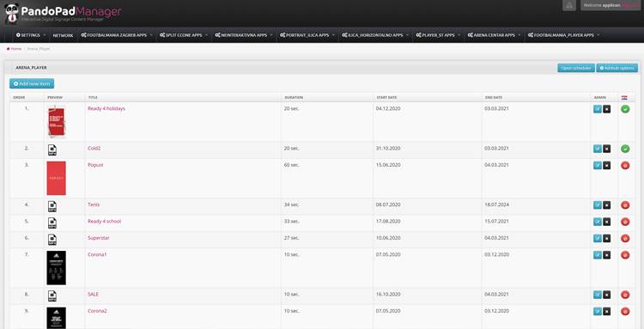
Task: Click the MP4 file icon for Superstar
Action: click(52, 240)
